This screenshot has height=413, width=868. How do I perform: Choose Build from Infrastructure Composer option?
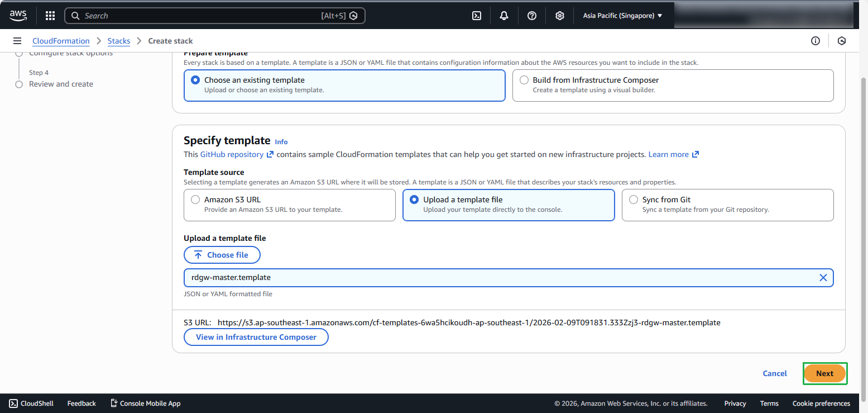coord(524,79)
